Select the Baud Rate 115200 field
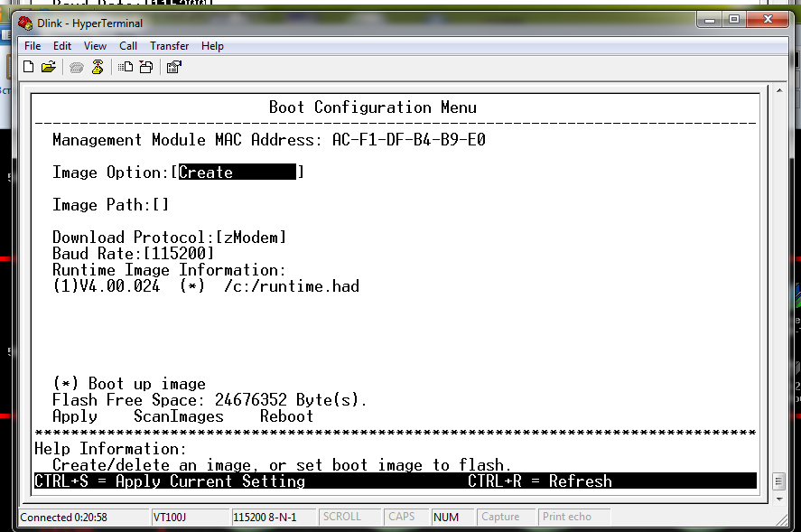 coord(178,254)
